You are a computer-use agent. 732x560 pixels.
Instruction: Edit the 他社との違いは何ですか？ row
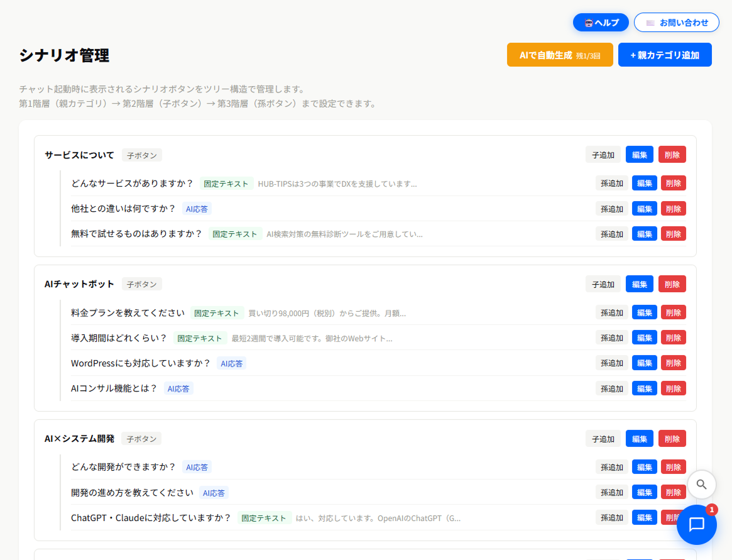(x=644, y=209)
